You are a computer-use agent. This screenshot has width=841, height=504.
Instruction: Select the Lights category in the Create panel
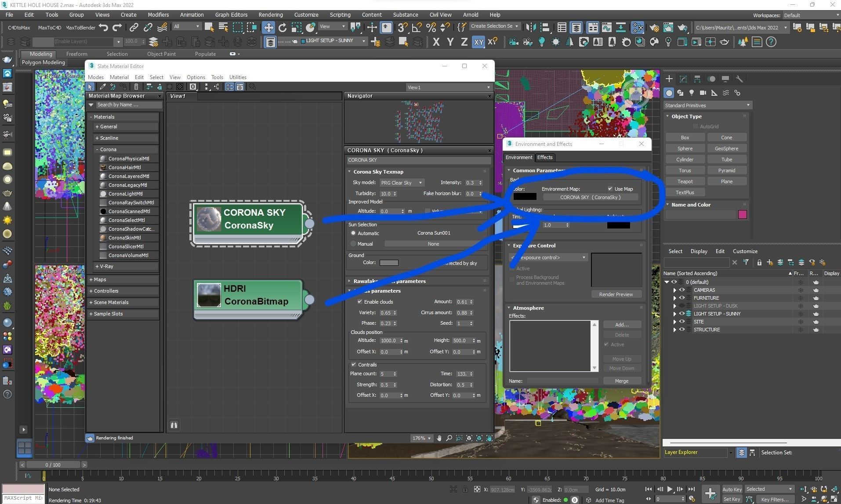pyautogui.click(x=692, y=93)
